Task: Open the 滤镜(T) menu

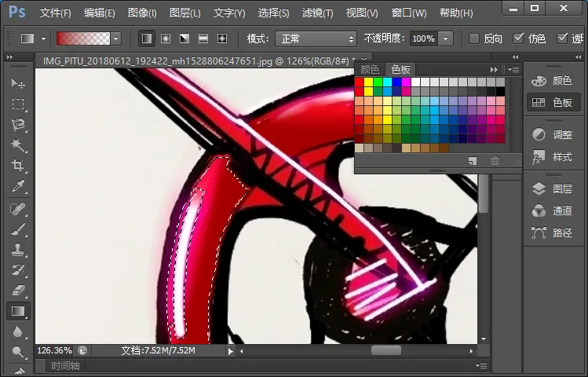Action: (317, 13)
